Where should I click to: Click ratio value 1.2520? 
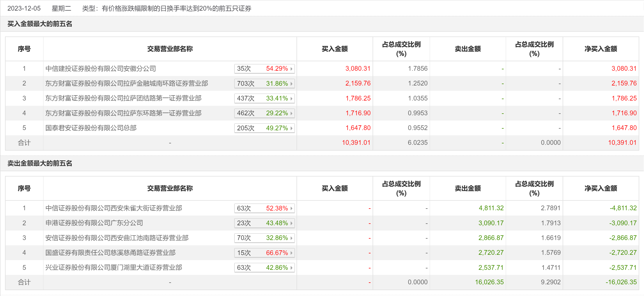tap(418, 83)
